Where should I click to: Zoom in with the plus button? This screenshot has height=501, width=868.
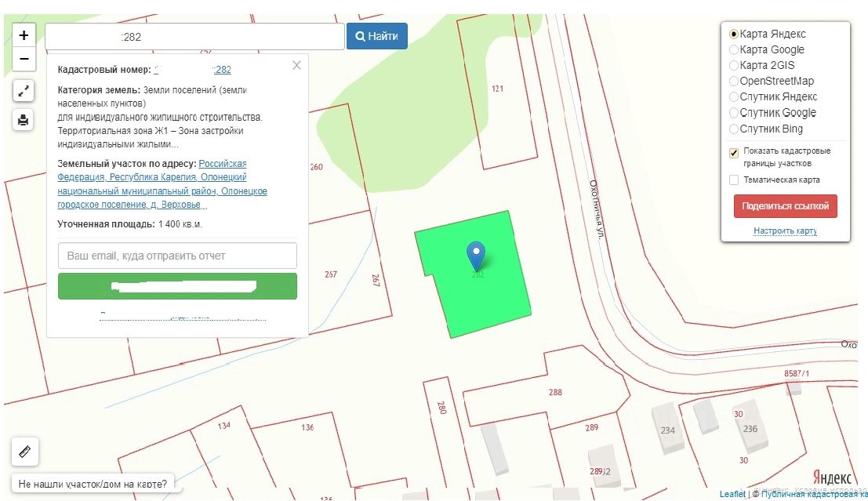(24, 35)
